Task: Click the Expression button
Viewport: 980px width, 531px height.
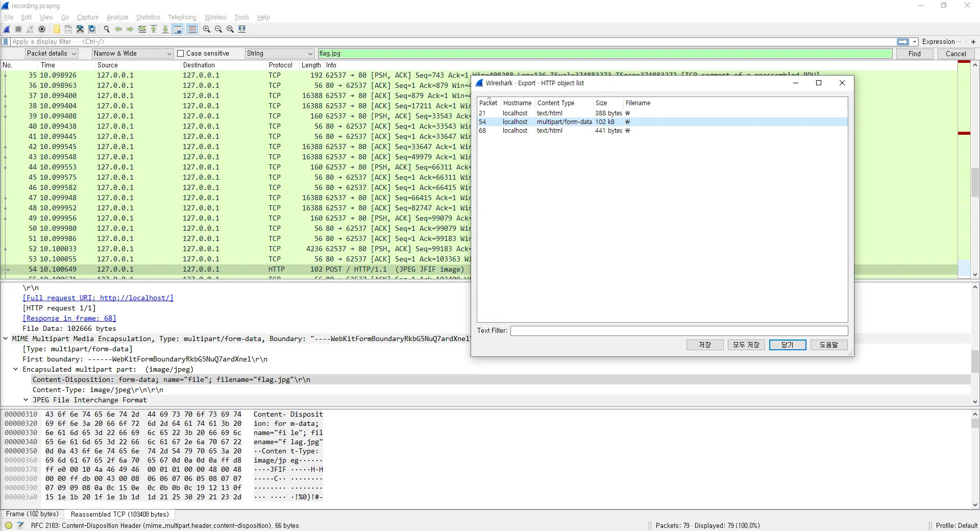Action: 941,42
